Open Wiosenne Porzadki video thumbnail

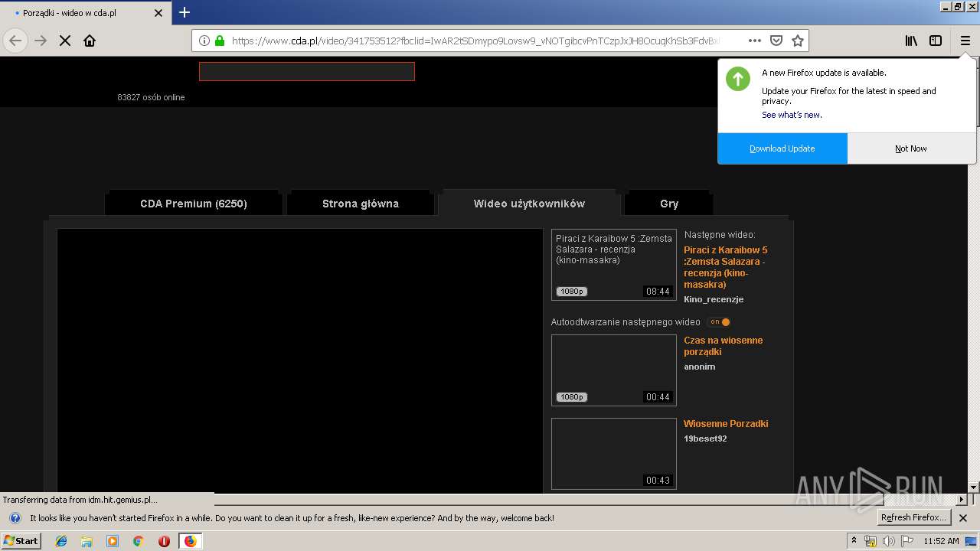pos(614,454)
